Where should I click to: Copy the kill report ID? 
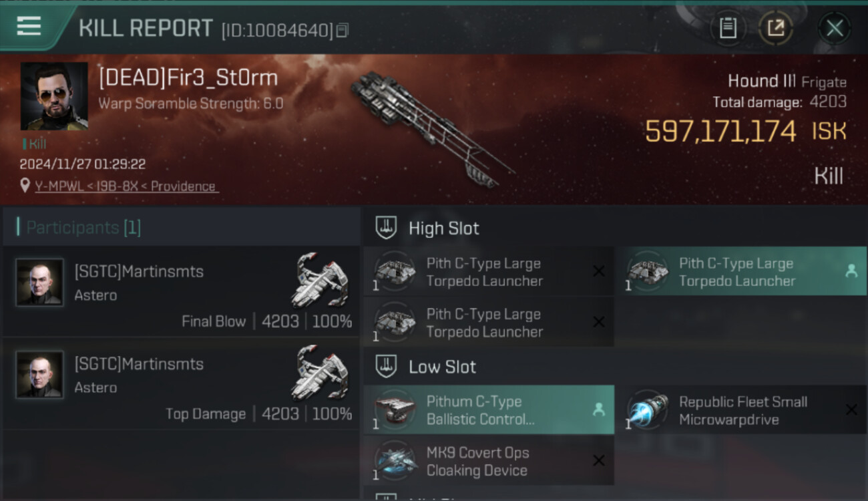coord(343,30)
